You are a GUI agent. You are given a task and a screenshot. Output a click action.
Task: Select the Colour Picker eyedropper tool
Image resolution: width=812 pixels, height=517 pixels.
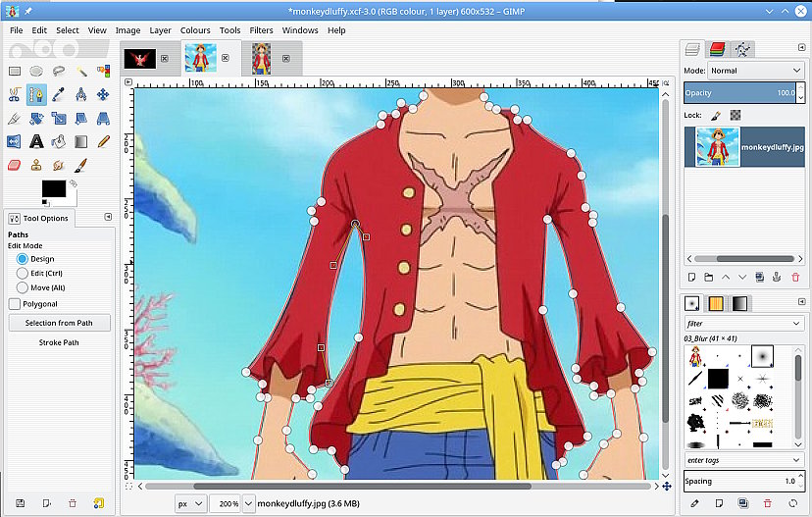[59, 95]
